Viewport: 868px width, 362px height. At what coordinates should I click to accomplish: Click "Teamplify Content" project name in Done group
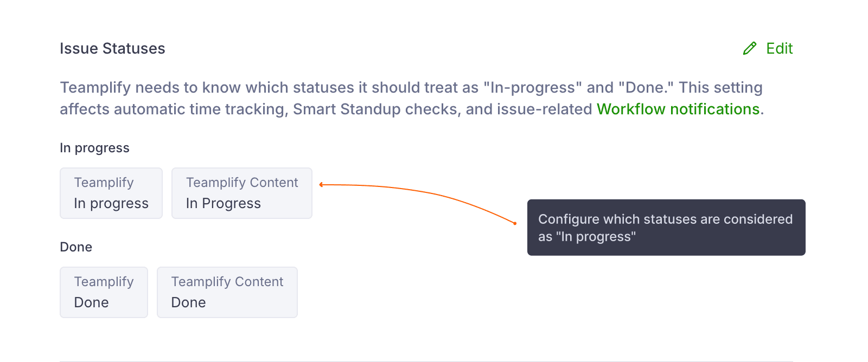[227, 282]
